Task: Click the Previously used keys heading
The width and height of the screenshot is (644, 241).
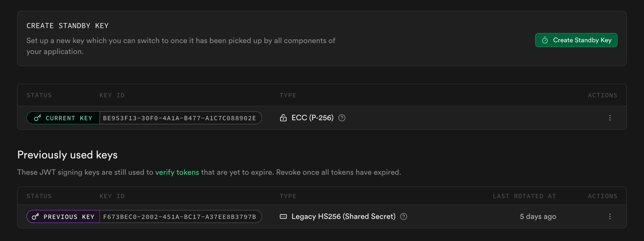Action: point(67,155)
